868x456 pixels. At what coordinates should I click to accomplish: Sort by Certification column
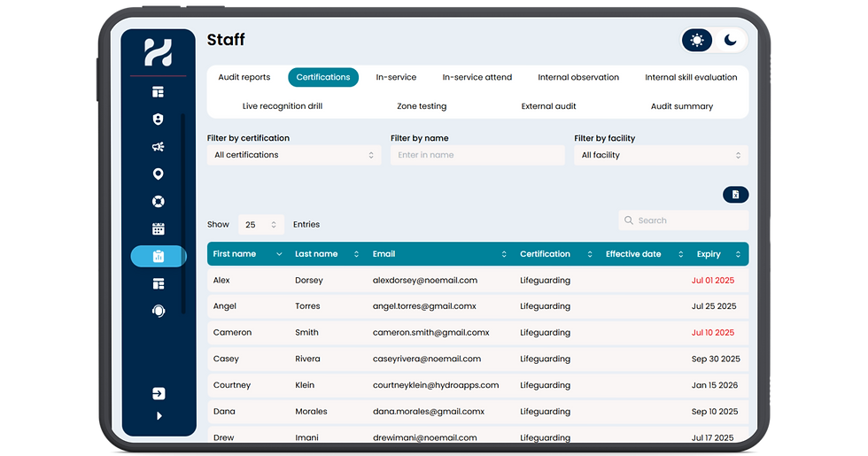[x=556, y=254]
